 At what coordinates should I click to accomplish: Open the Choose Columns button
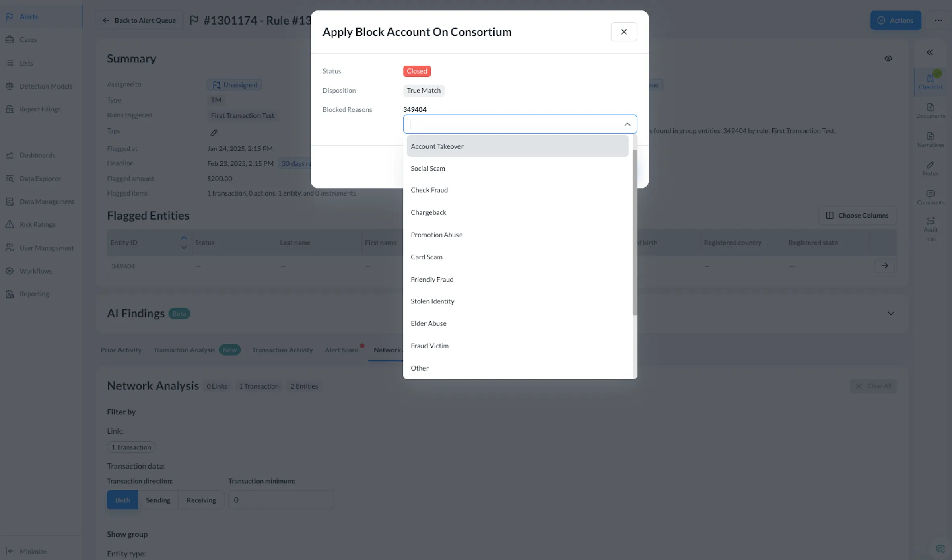coord(857,216)
